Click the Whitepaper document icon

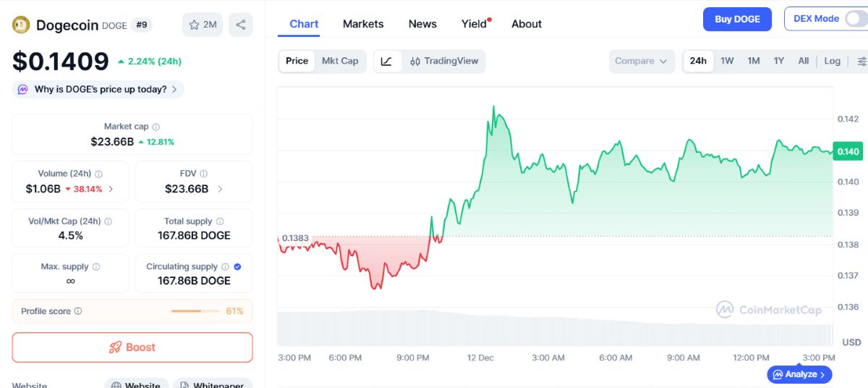pyautogui.click(x=184, y=386)
